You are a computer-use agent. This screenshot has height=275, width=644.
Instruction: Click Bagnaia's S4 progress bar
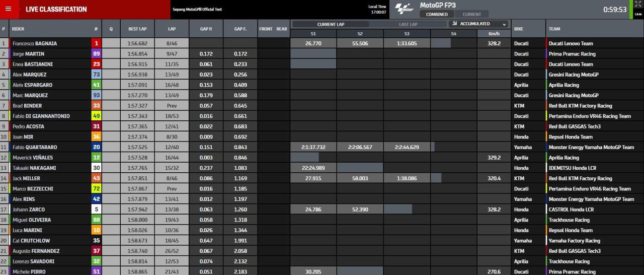click(x=441, y=43)
